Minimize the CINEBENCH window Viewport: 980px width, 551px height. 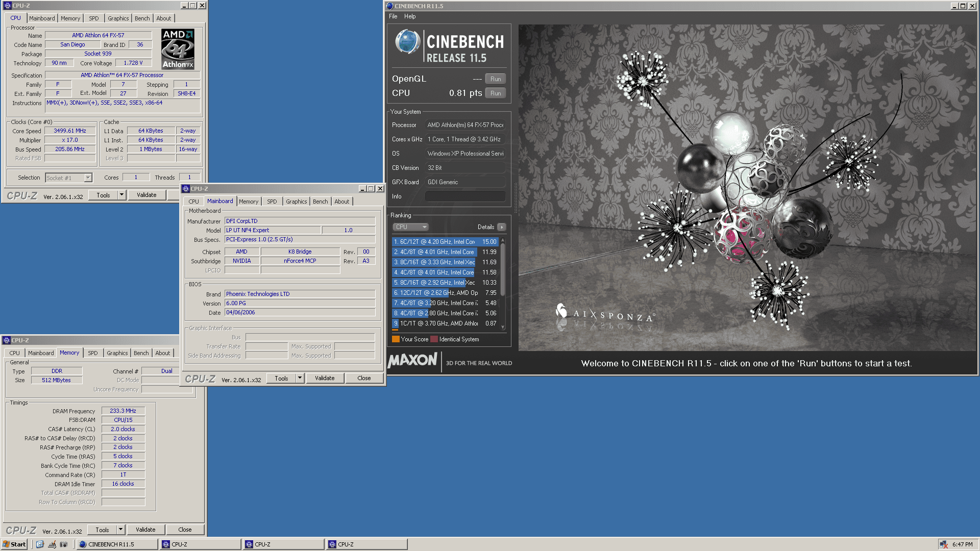pos(954,6)
